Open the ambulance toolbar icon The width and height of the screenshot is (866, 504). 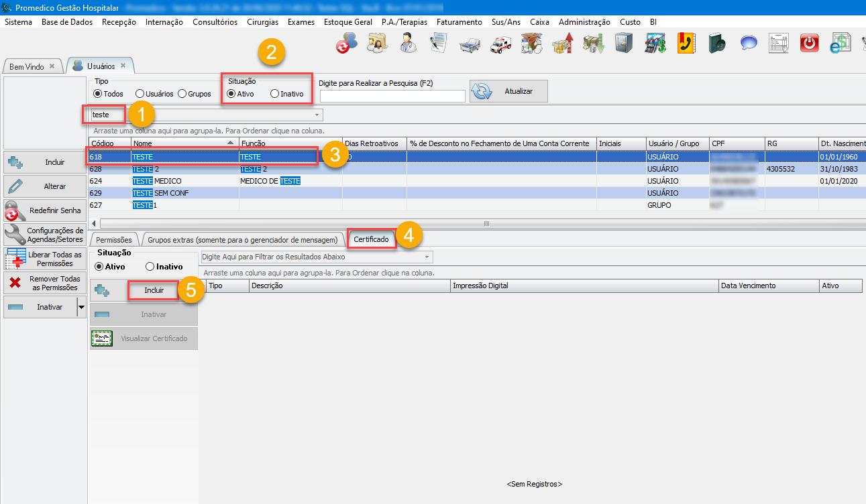click(x=501, y=44)
